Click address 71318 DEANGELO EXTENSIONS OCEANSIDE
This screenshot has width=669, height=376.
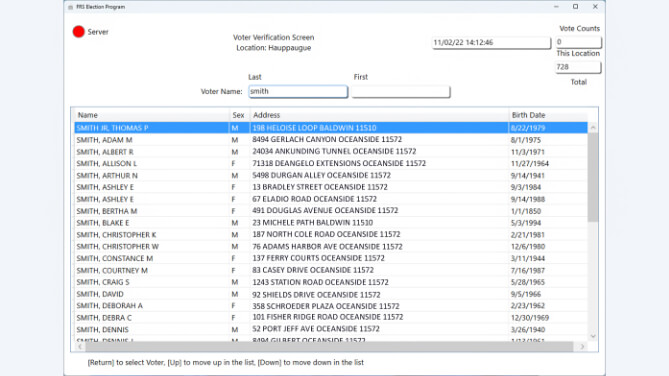[339, 163]
